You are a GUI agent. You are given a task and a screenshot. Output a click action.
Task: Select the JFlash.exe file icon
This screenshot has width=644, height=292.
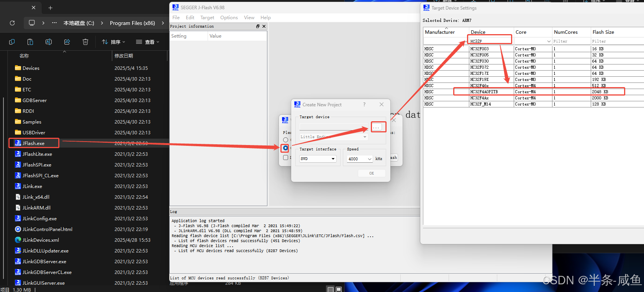(x=18, y=143)
